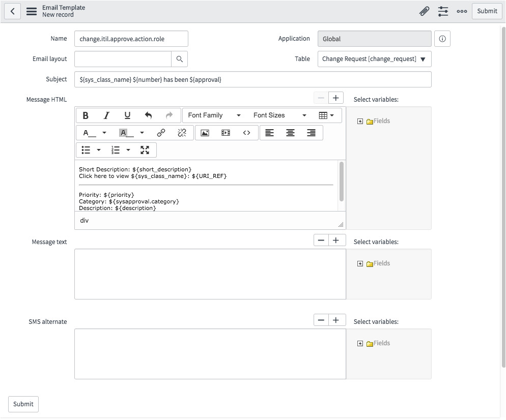The image size is (506, 420).
Task: Toggle underline formatting
Action: click(x=127, y=115)
